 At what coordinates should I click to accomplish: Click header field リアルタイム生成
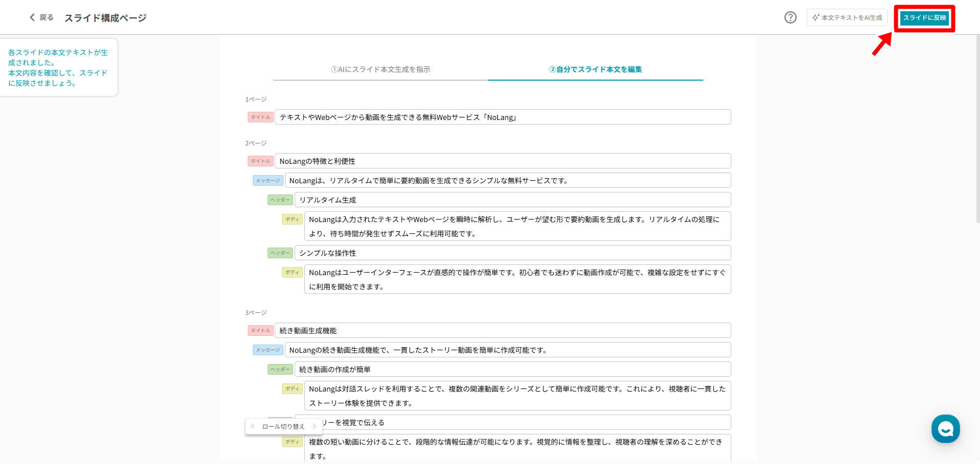(x=513, y=200)
